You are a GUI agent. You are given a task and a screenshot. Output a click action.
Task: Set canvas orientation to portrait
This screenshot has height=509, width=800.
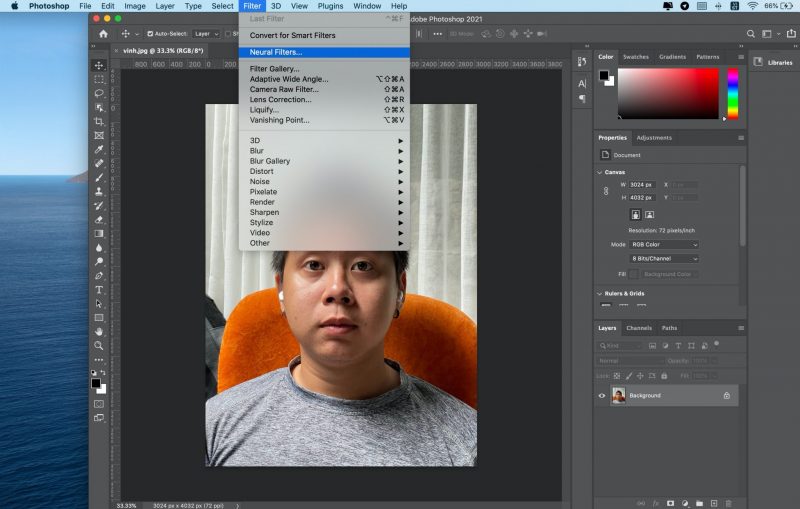[636, 215]
